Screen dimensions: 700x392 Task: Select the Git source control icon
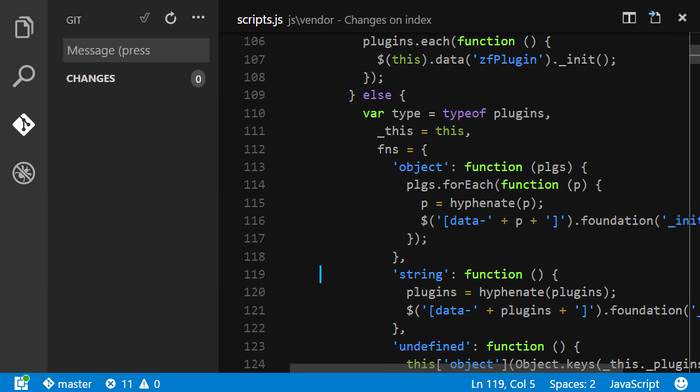(x=24, y=124)
